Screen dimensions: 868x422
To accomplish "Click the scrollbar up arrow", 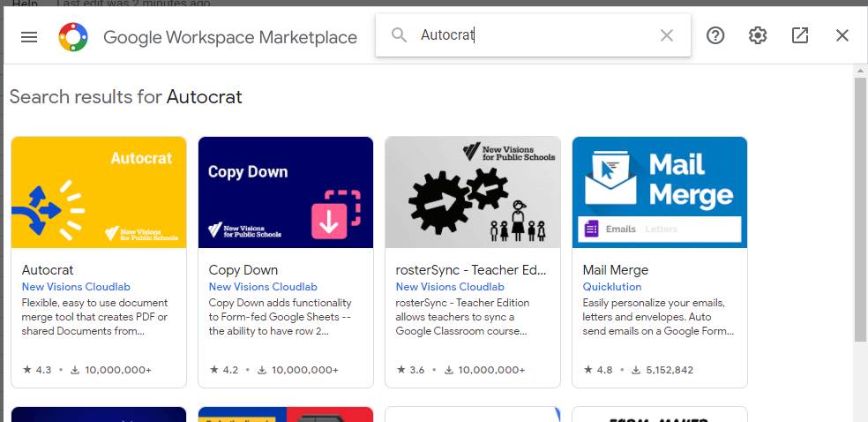I will (860, 71).
